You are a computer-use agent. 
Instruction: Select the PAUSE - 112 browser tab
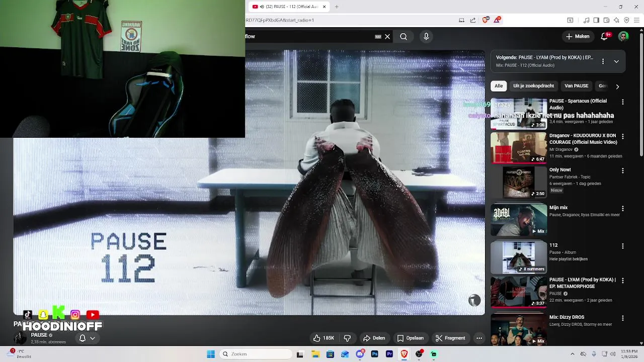tap(288, 7)
